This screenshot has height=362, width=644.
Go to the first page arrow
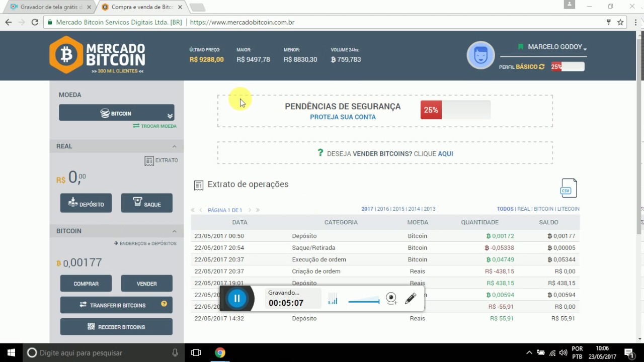point(193,210)
